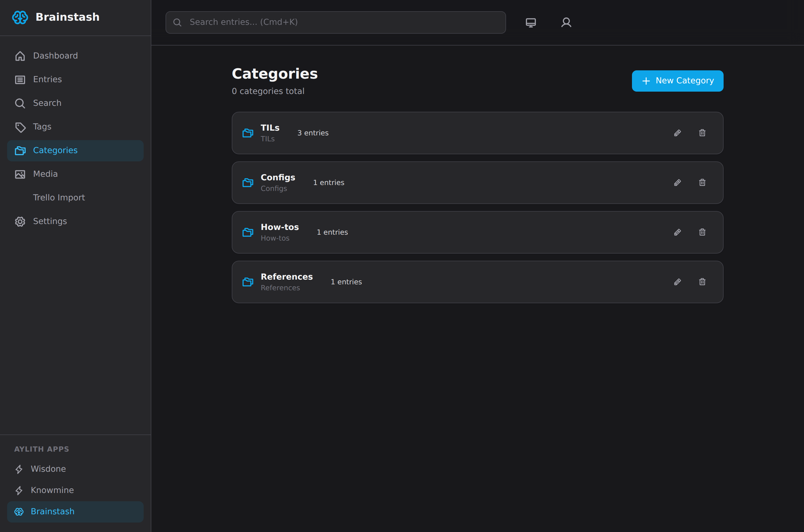Click the '1 entries' count for Configs
This screenshot has height=532, width=804.
click(x=328, y=183)
